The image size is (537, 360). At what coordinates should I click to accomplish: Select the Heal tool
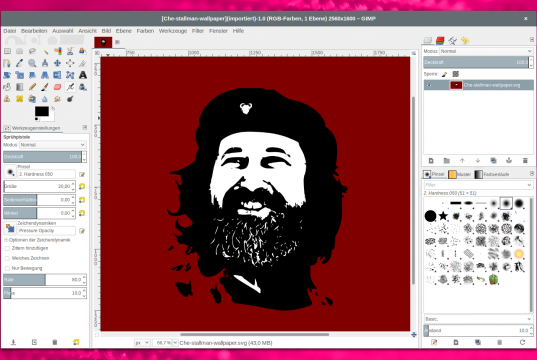pos(20,99)
